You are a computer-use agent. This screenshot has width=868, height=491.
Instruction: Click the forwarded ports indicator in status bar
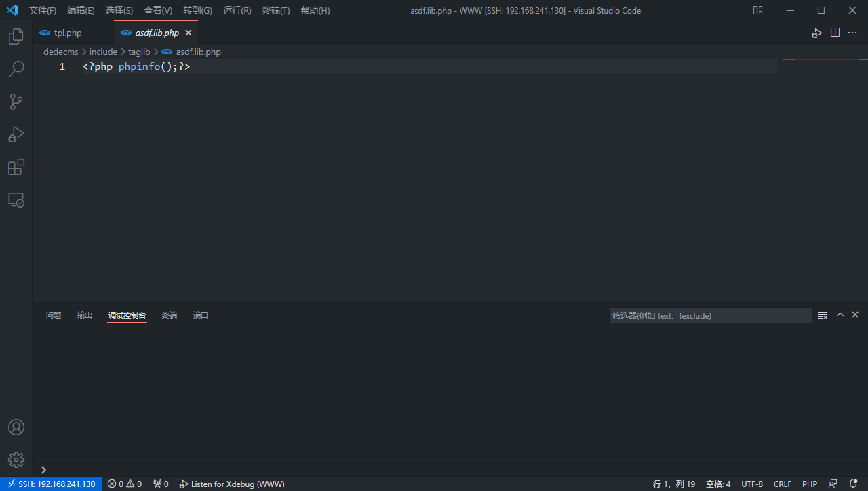click(161, 484)
